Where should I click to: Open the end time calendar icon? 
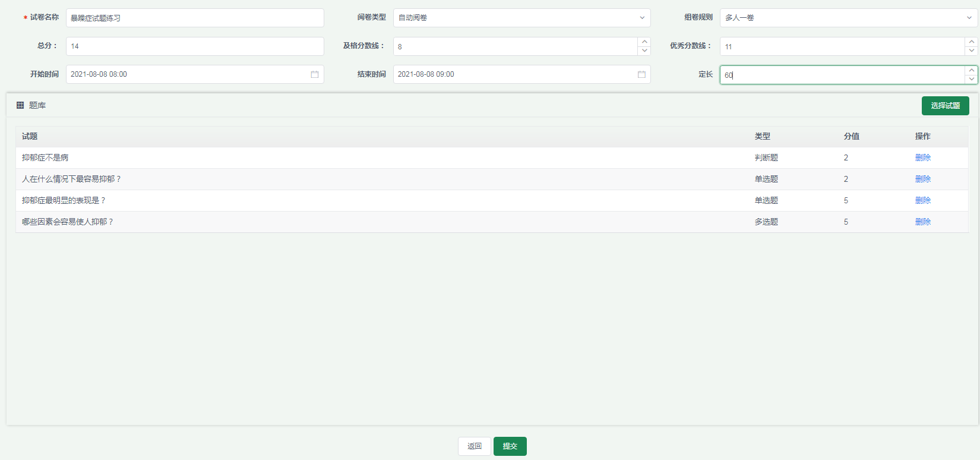[x=641, y=74]
